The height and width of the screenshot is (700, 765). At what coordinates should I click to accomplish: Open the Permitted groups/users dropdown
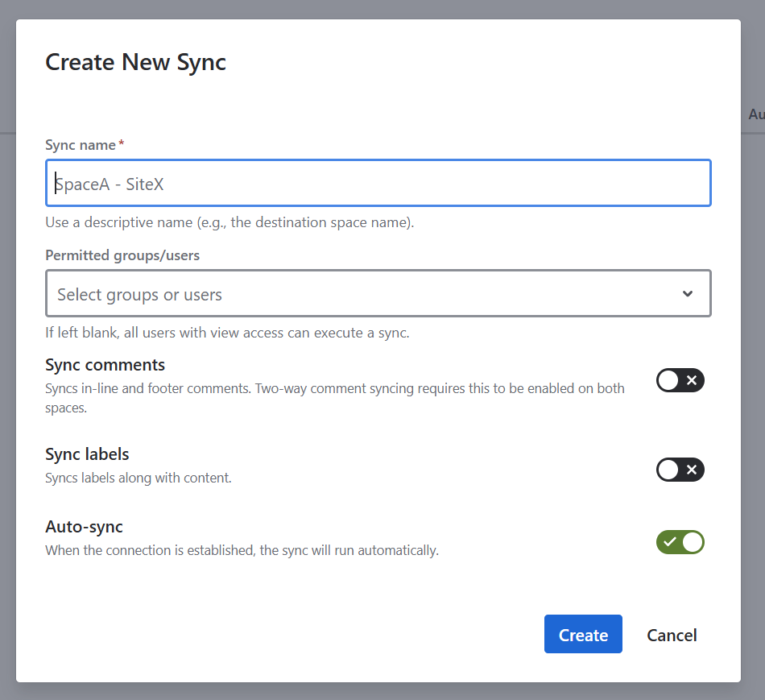click(378, 294)
